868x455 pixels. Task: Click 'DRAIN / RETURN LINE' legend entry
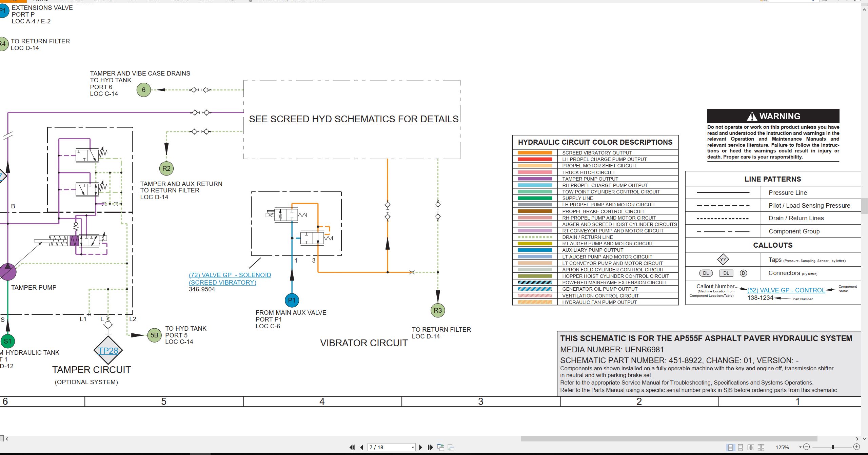tap(587, 237)
